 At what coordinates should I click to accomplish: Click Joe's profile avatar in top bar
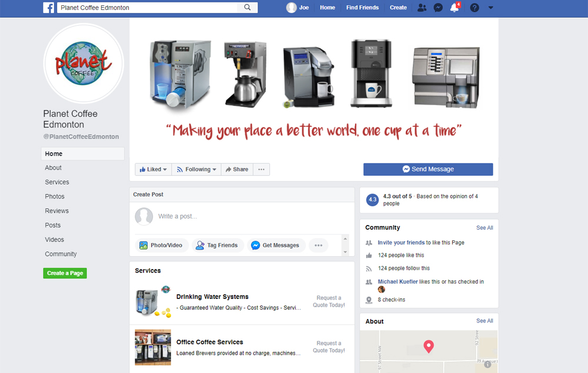(x=292, y=8)
